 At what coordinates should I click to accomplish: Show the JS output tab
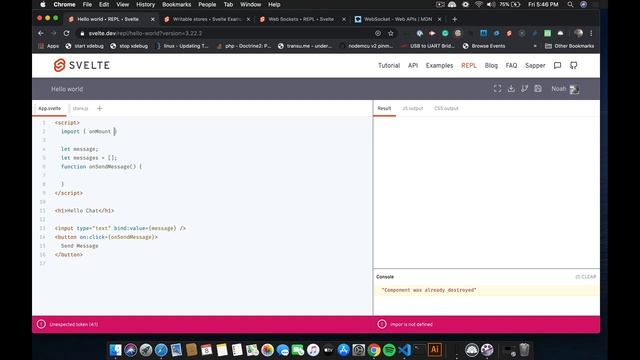pyautogui.click(x=413, y=109)
